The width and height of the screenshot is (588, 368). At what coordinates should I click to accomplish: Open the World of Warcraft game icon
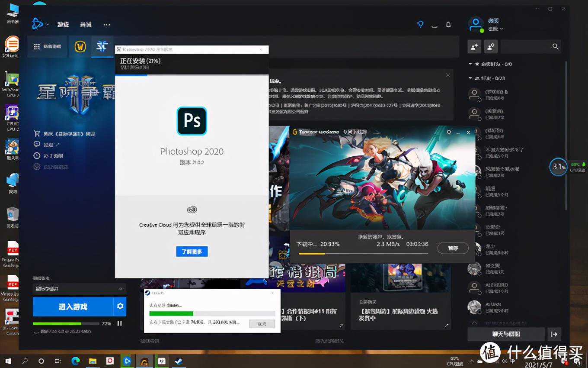80,47
